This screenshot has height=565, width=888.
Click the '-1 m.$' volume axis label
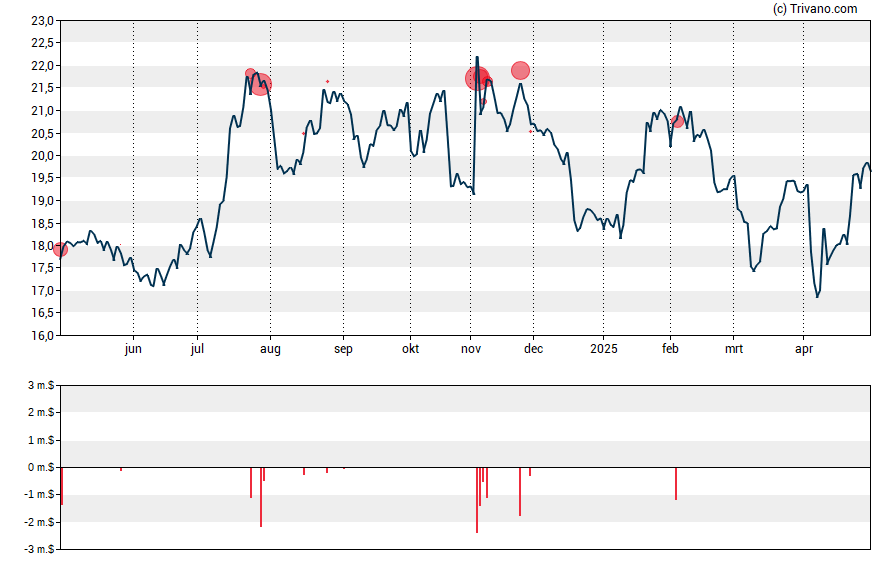tap(39, 494)
